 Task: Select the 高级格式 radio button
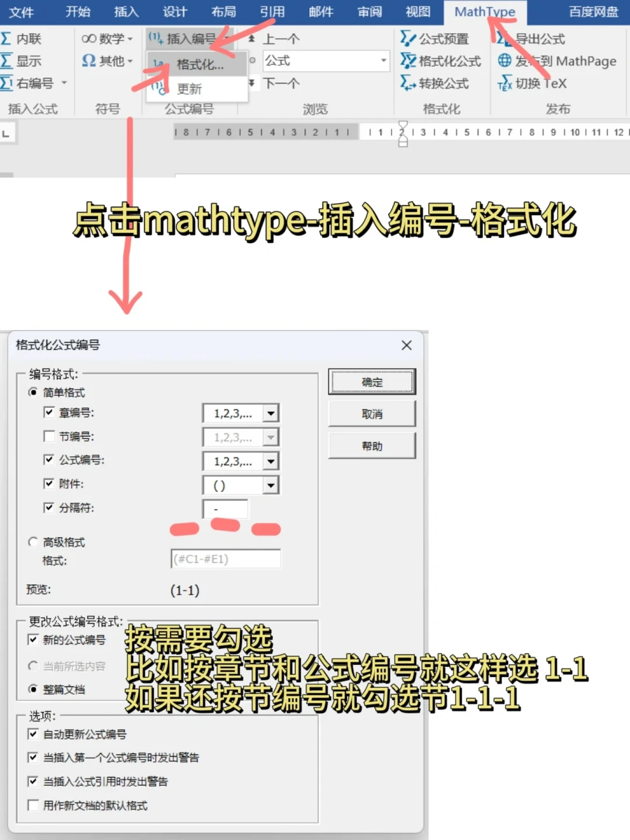tap(33, 542)
